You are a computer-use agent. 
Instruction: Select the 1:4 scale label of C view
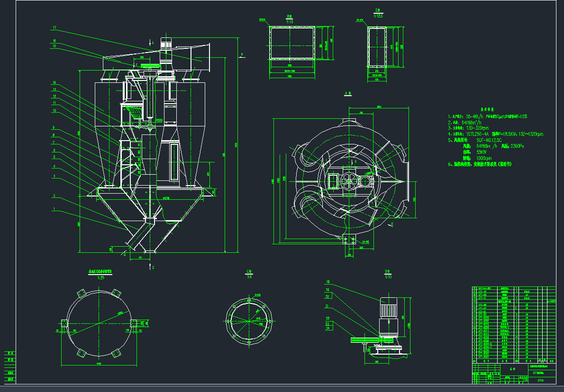249,277
